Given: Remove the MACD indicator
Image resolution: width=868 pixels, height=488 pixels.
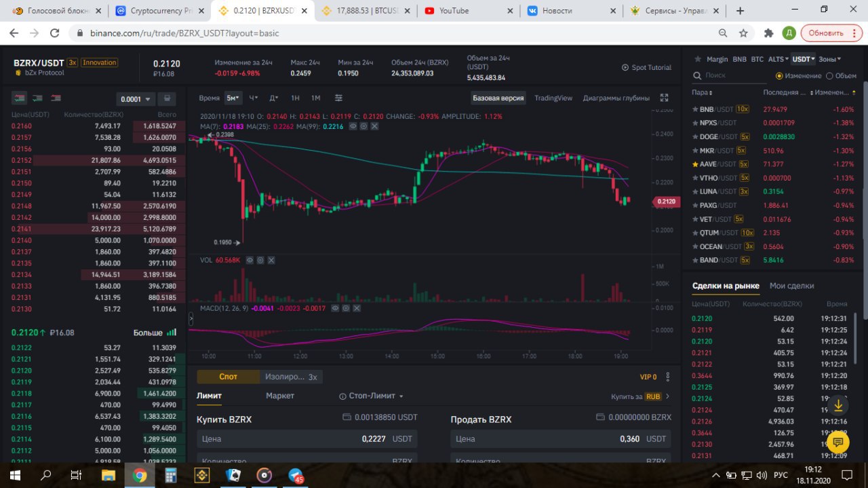Looking at the screenshot, I should [357, 308].
